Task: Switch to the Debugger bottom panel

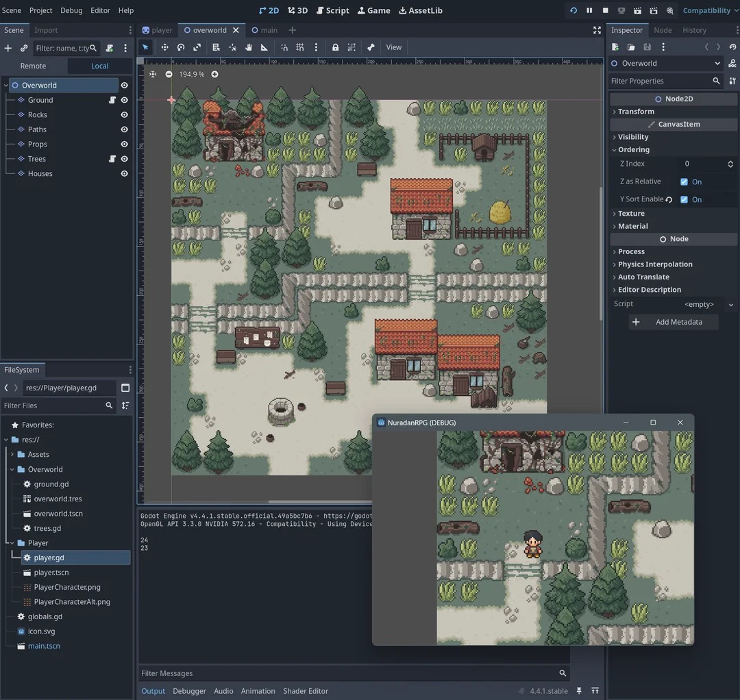Action: 189,691
